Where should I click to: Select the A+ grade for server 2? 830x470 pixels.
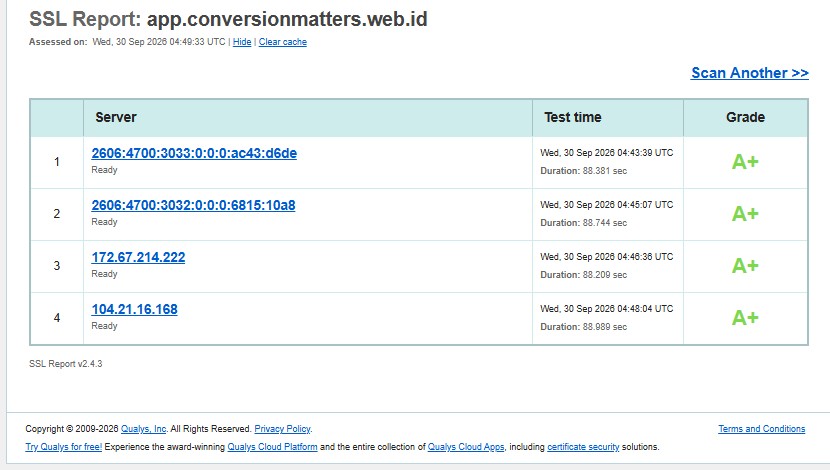(745, 214)
